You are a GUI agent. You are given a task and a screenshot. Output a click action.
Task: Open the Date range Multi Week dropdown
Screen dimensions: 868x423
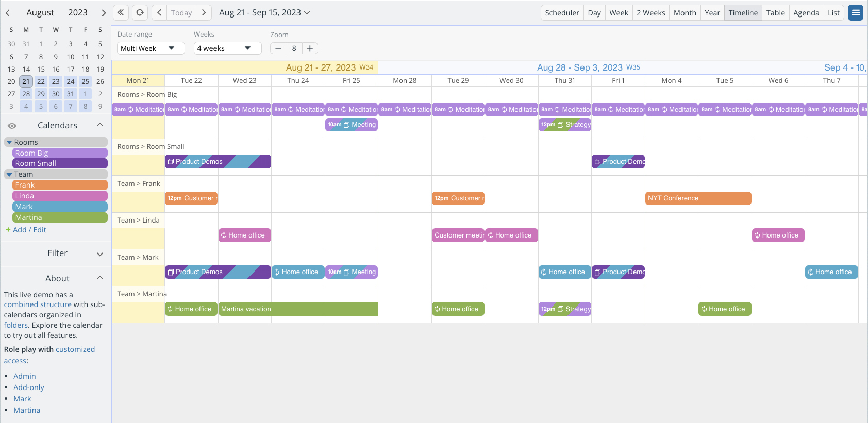(151, 48)
